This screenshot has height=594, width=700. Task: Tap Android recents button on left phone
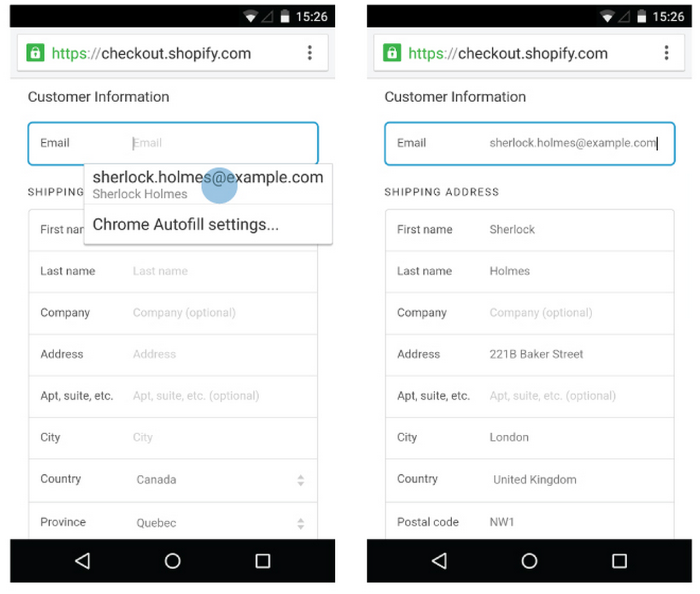[x=262, y=561]
